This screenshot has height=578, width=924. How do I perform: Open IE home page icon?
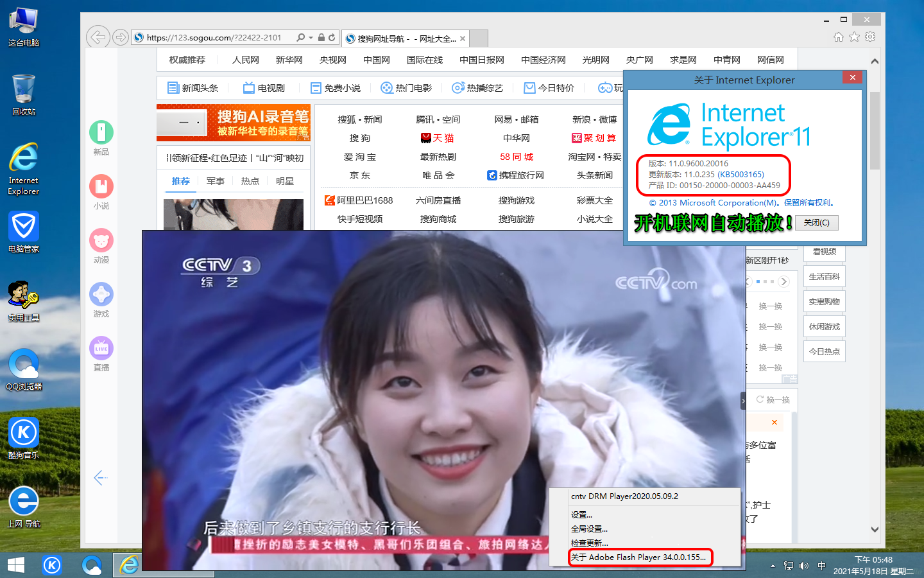pyautogui.click(x=839, y=37)
